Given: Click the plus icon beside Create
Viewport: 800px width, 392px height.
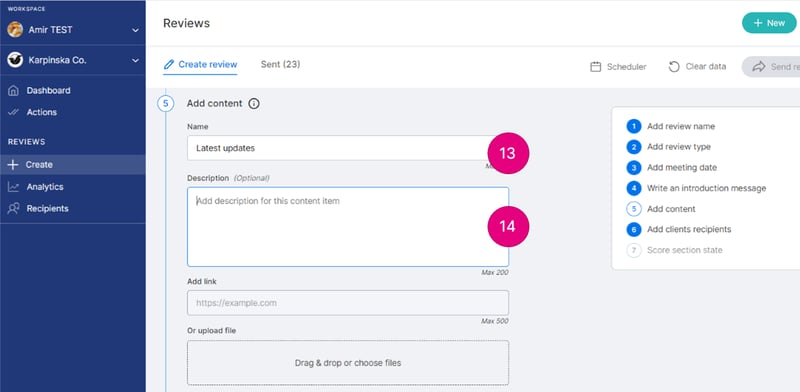Looking at the screenshot, I should coord(13,164).
